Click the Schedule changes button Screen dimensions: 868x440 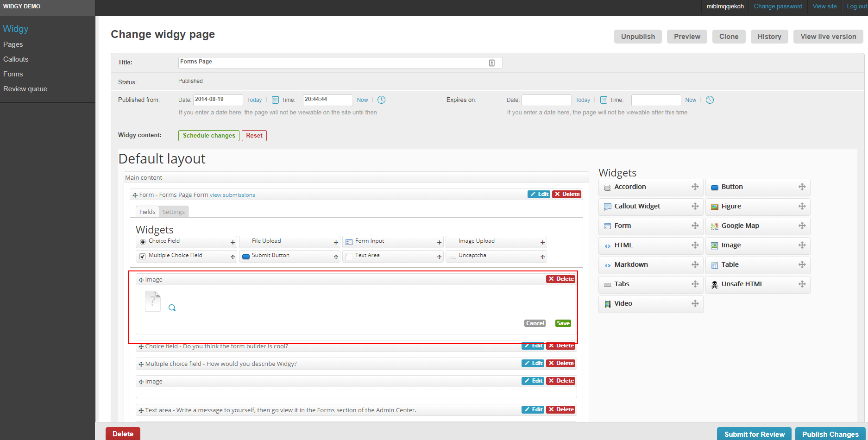click(x=208, y=135)
